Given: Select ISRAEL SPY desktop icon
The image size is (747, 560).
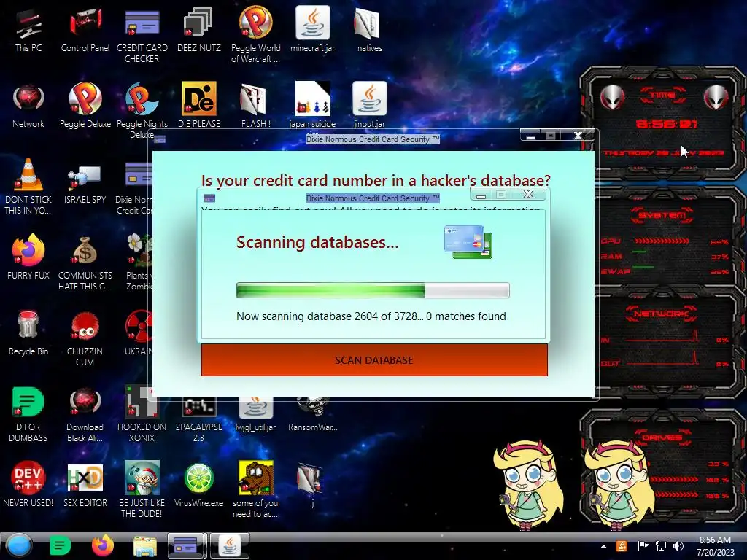Looking at the screenshot, I should point(85,184).
